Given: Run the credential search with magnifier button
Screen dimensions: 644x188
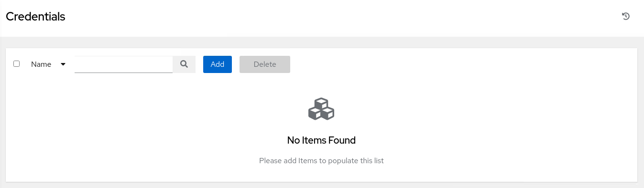Looking at the screenshot, I should pyautogui.click(x=184, y=64).
